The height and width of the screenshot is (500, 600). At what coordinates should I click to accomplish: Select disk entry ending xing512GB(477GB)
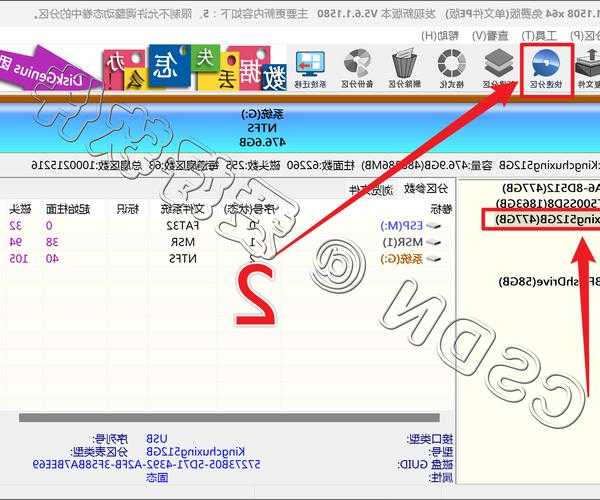coord(547,220)
